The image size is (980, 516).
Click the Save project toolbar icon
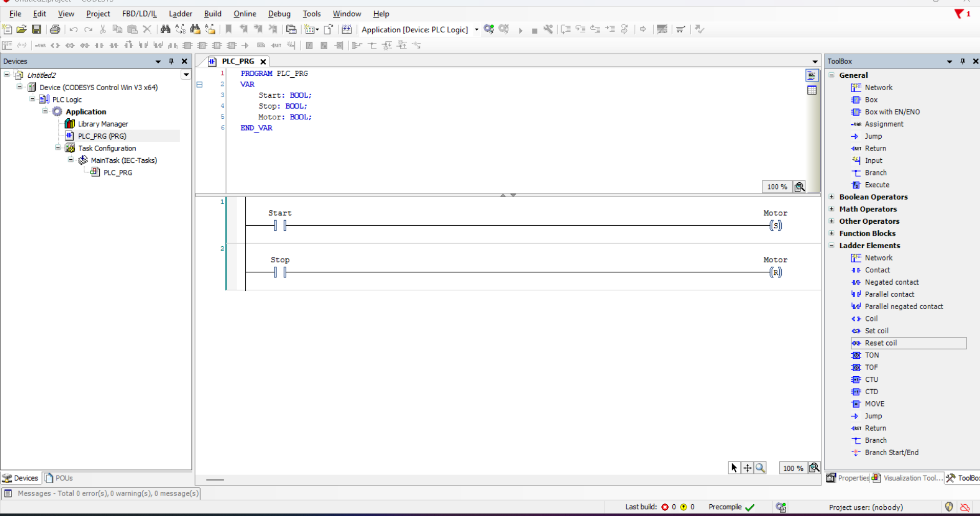click(x=36, y=29)
